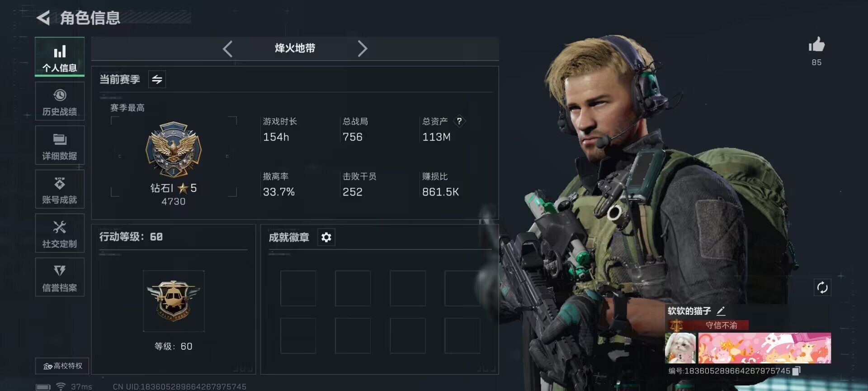Rotate the character with the refresh icon
The image size is (868, 391).
pos(822,287)
